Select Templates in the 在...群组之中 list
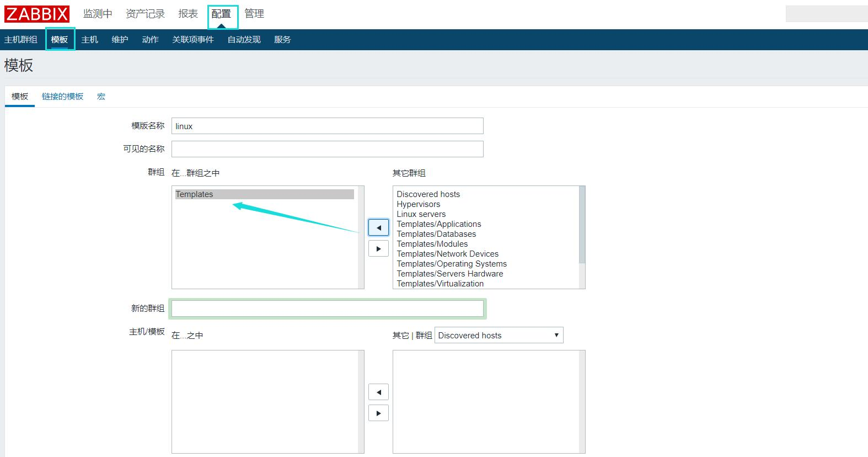 (x=265, y=194)
